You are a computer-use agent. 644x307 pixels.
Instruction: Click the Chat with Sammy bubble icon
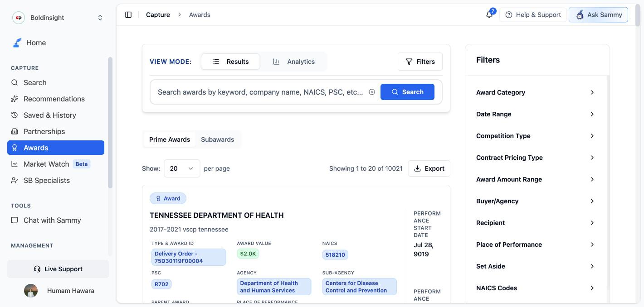tap(15, 220)
